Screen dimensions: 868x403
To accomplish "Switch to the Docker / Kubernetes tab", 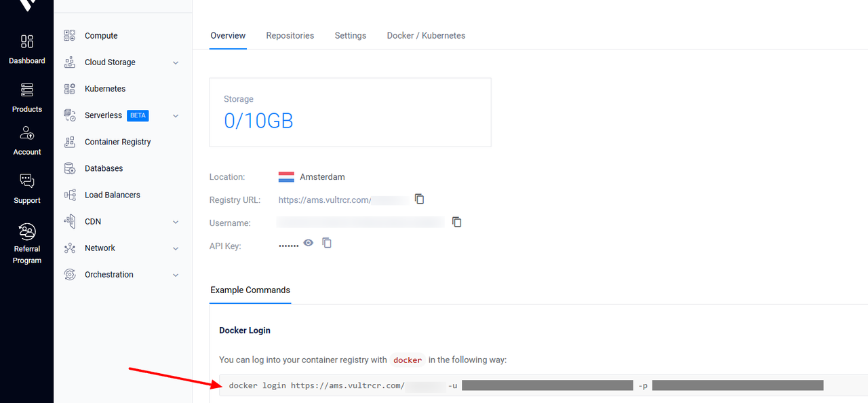I will 426,35.
